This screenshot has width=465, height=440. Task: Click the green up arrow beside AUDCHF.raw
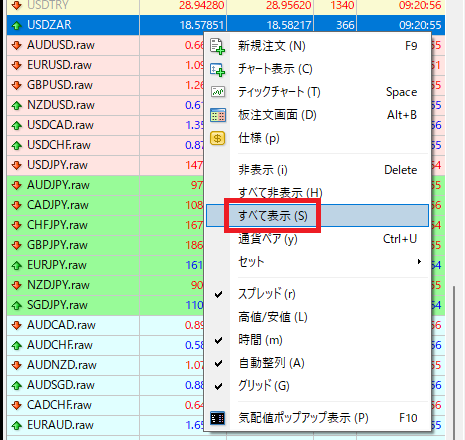17,345
